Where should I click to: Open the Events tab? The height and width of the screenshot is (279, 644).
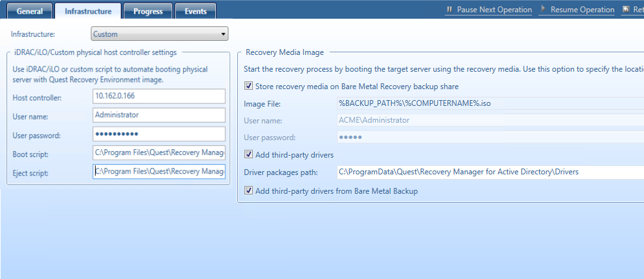(195, 11)
